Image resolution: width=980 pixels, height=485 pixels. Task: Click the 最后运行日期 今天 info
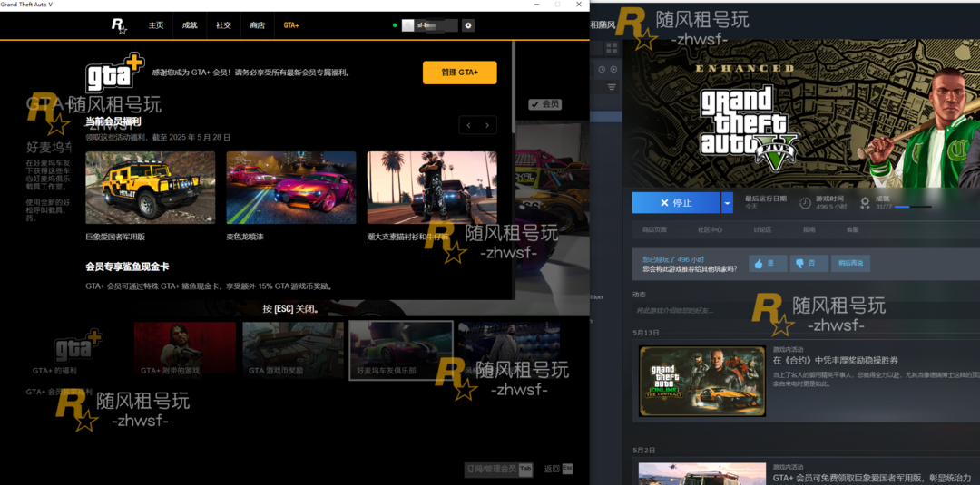click(x=765, y=202)
